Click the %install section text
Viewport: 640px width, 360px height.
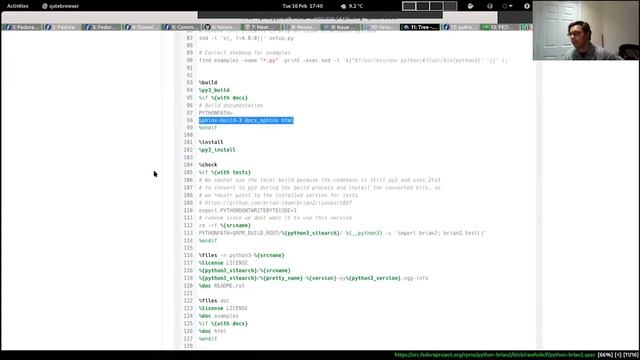click(211, 142)
